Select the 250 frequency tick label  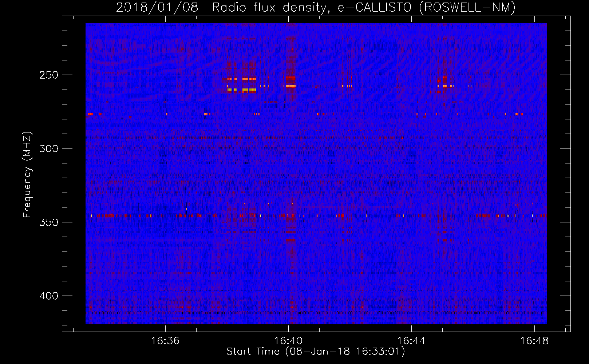coord(49,75)
